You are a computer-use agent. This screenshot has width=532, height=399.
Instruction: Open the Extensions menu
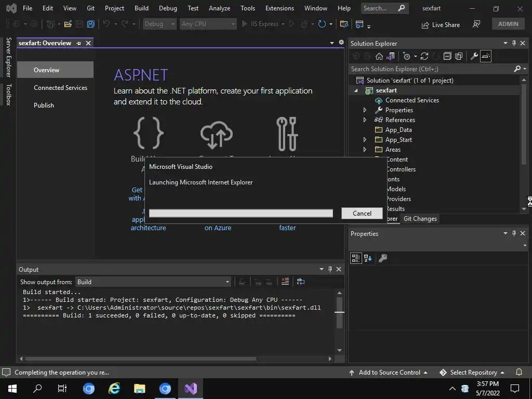tap(280, 8)
